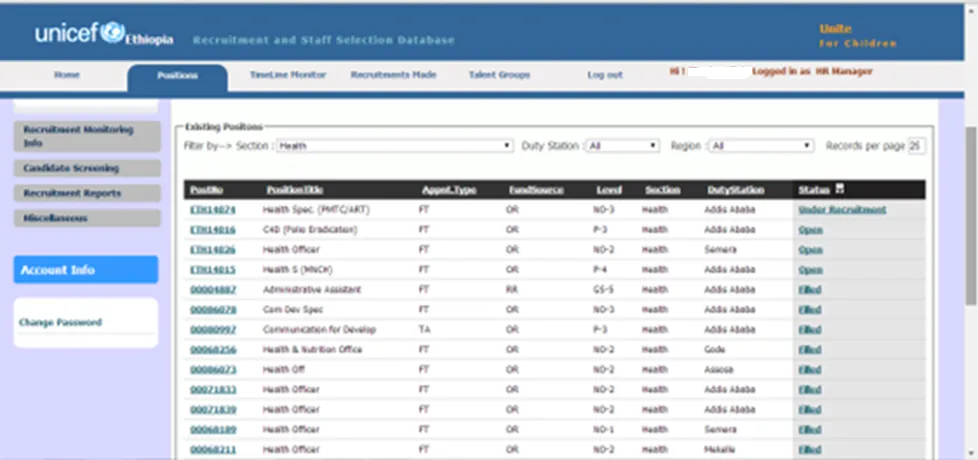
Task: Expand the Duty Station dropdown
Action: pyautogui.click(x=622, y=146)
